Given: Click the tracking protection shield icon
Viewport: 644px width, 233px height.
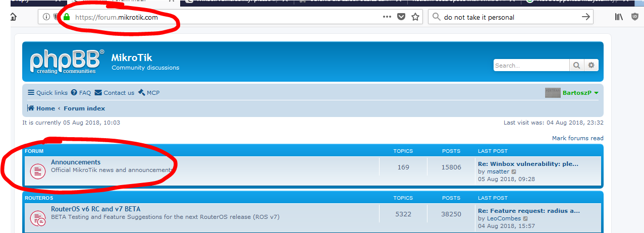Looking at the screenshot, I should point(57,17).
